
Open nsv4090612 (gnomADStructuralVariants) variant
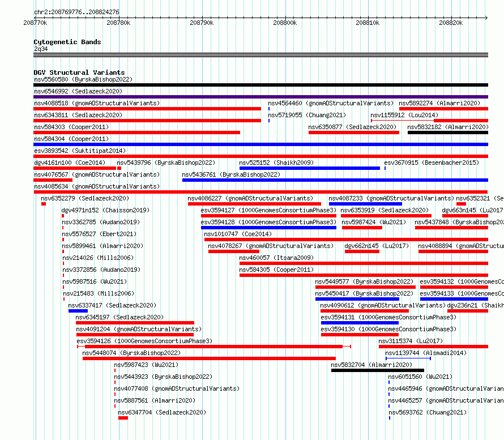click(365, 311)
